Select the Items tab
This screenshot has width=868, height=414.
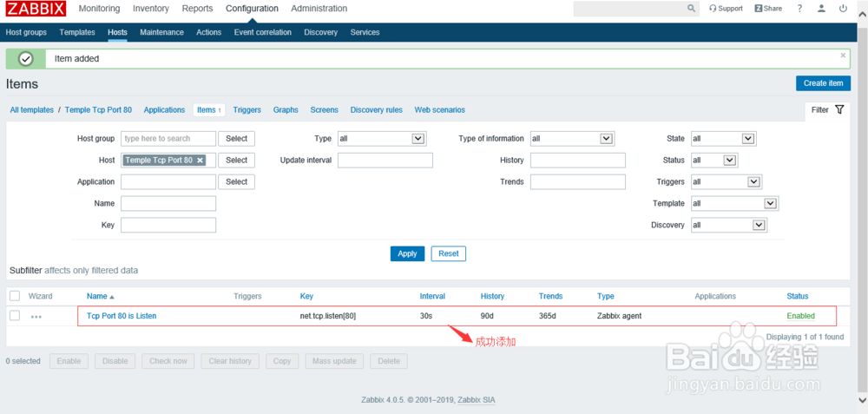point(209,109)
